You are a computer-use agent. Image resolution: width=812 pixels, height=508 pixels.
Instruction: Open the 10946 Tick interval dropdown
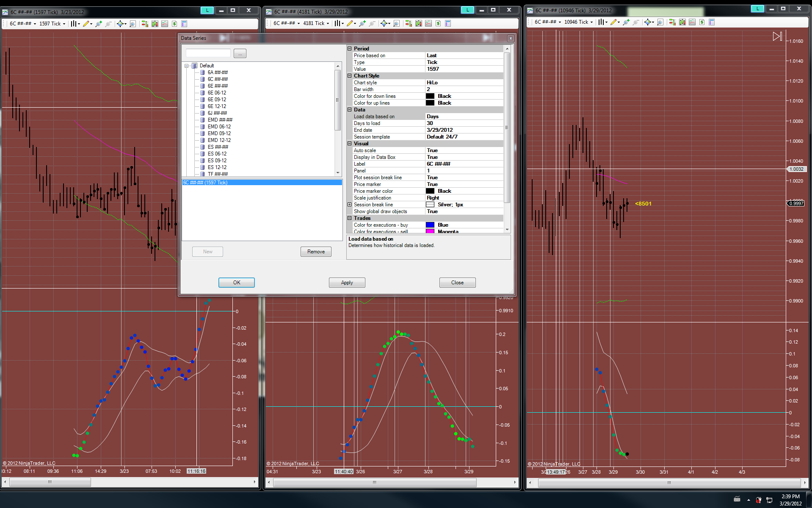(578, 22)
